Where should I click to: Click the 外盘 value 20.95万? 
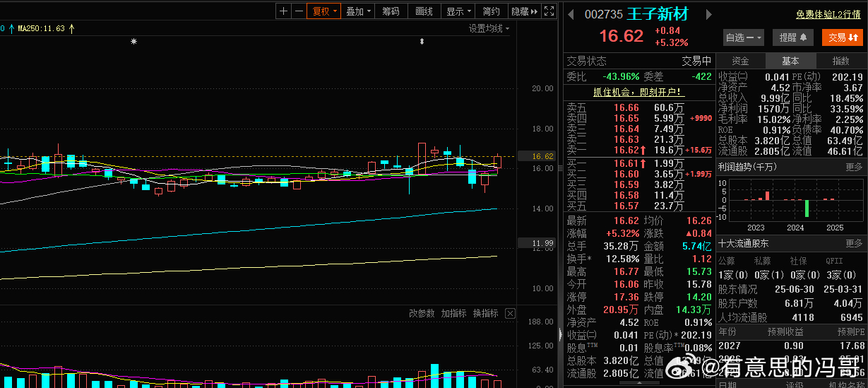[x=622, y=310]
